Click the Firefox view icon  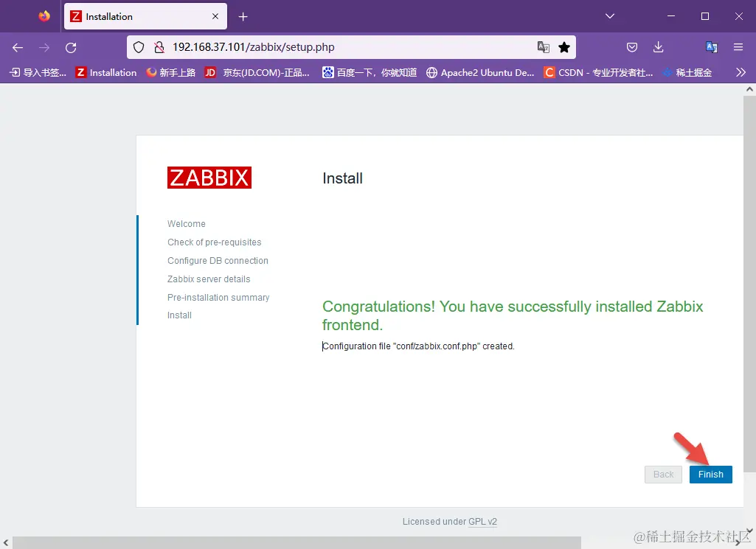tap(44, 16)
